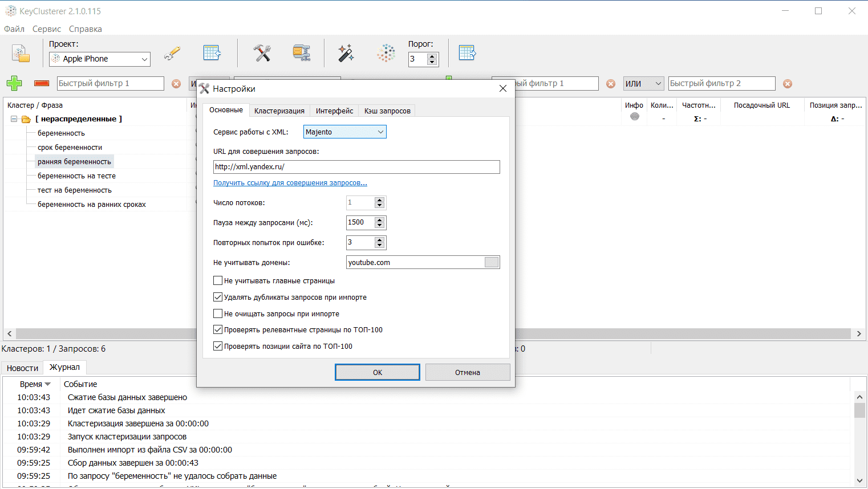Click the URL для совершения запросов field
The height and width of the screenshot is (489, 868).
[356, 166]
